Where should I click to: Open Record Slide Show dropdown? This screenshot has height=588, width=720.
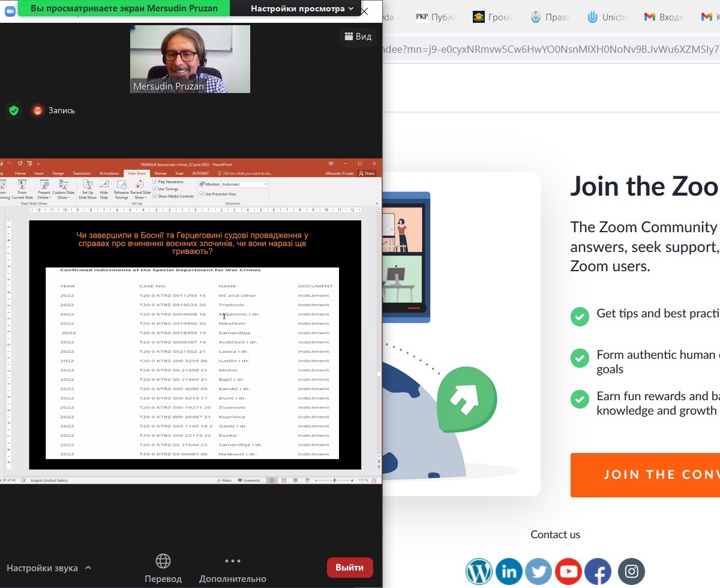tap(140, 189)
